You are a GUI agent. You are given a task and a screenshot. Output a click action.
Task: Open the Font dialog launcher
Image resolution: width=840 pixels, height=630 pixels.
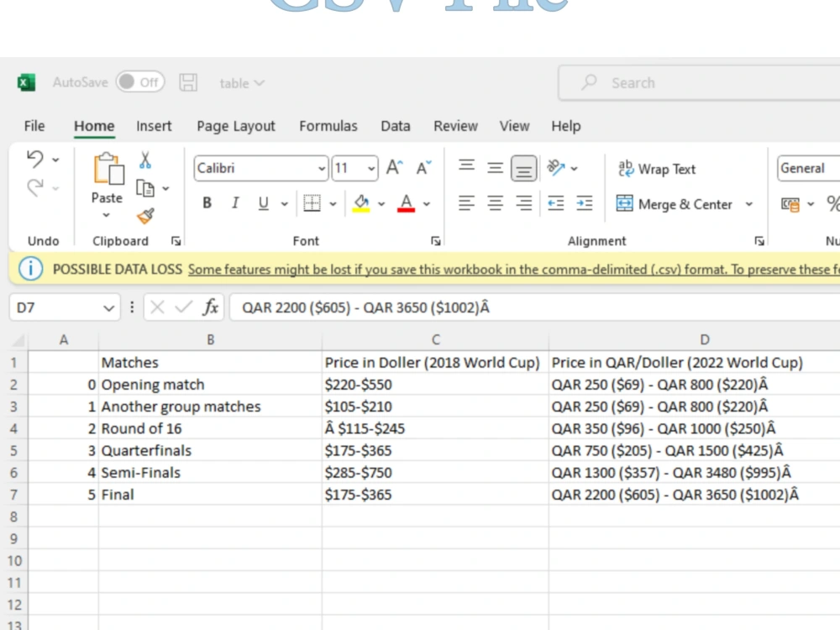click(x=435, y=241)
